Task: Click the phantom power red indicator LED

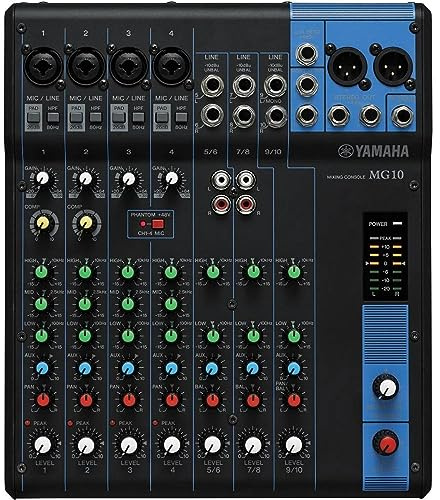Action: [143, 224]
